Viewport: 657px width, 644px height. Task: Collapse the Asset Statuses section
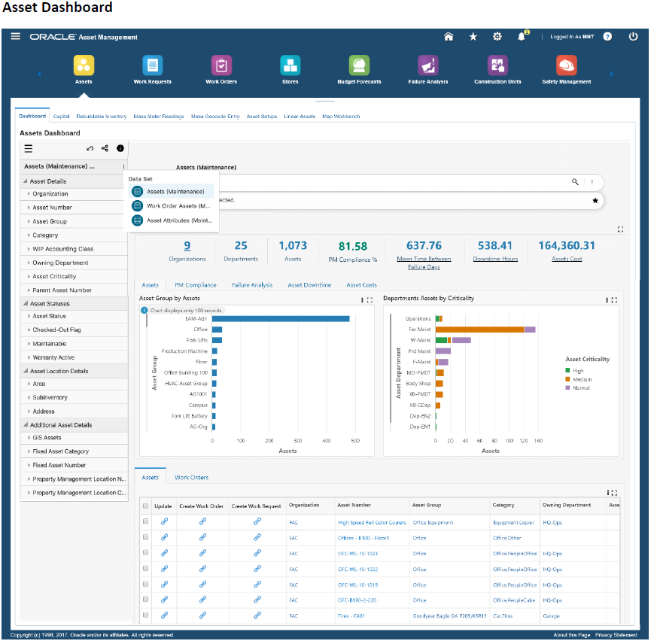(x=25, y=304)
